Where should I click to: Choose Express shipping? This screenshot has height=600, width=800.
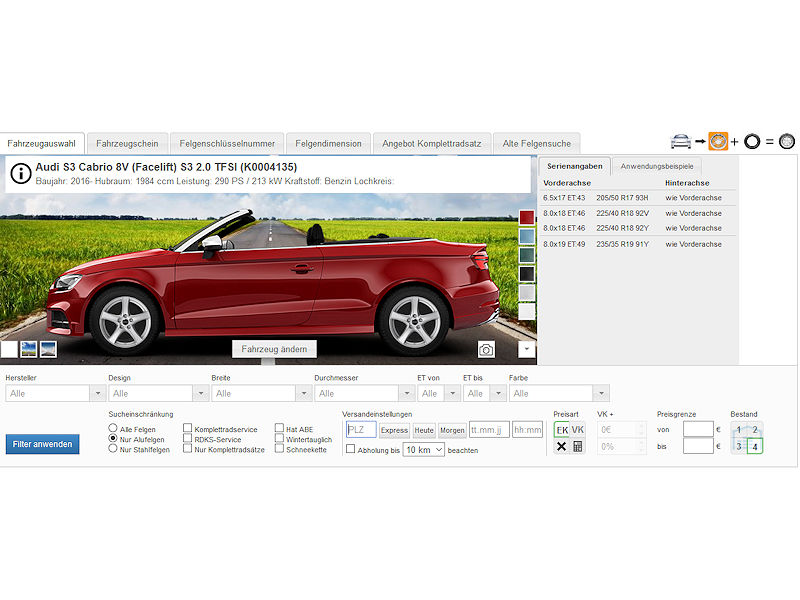click(x=394, y=430)
